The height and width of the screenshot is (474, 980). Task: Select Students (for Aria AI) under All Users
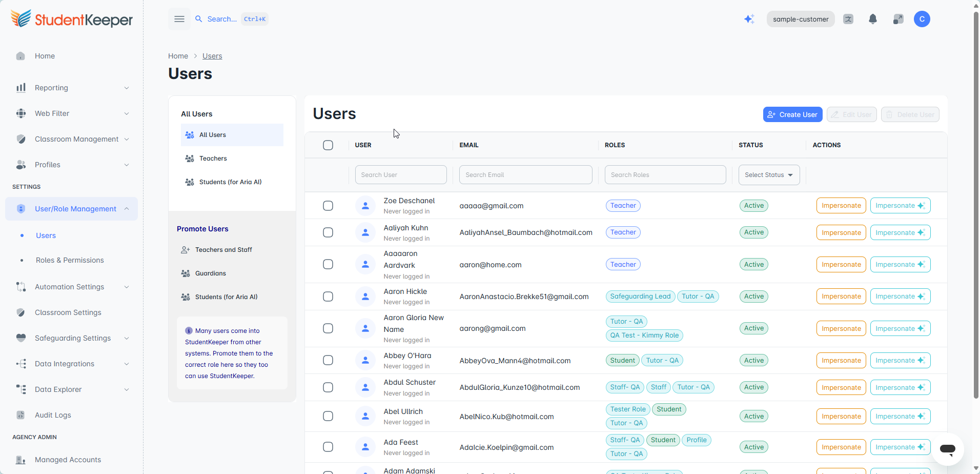[x=232, y=182]
